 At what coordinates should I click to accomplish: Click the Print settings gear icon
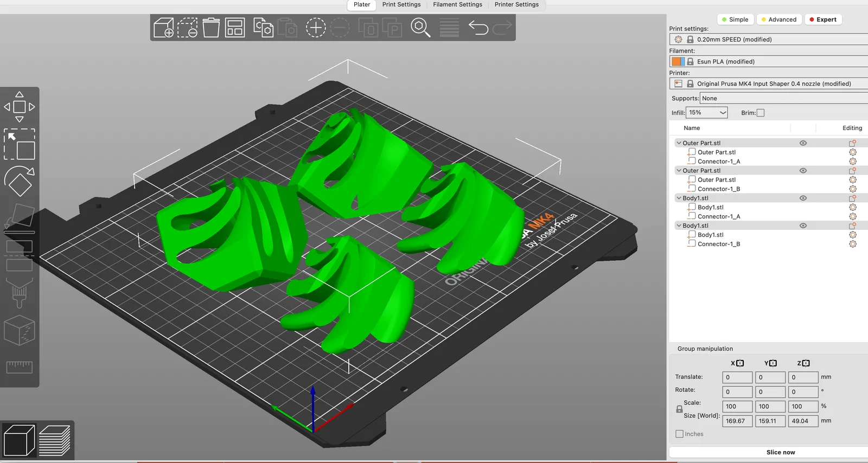(x=678, y=40)
